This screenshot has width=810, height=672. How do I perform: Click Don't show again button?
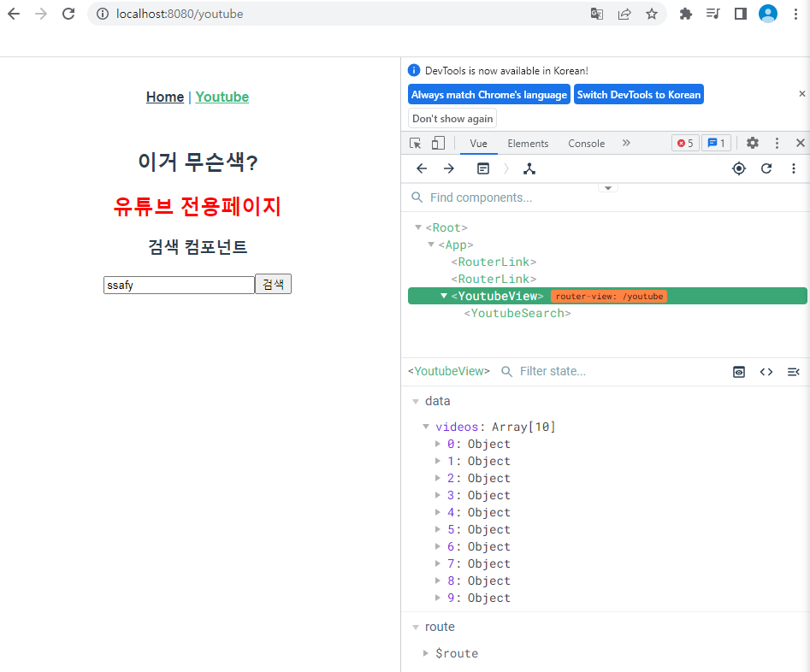(x=452, y=119)
